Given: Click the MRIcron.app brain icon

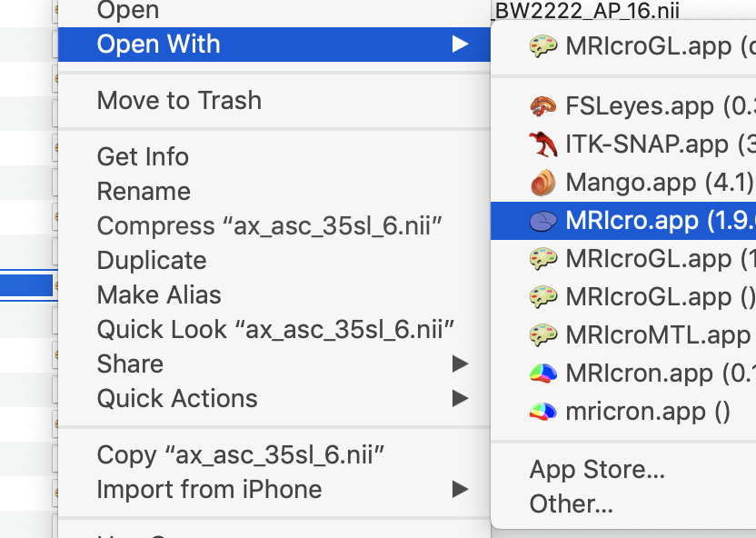Looking at the screenshot, I should point(543,374).
